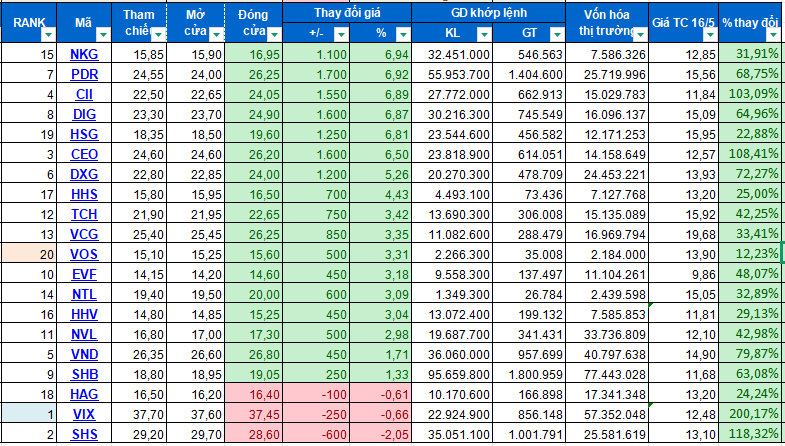
Task: Select the GD khớp lệnh header cell
Action: coord(489,13)
